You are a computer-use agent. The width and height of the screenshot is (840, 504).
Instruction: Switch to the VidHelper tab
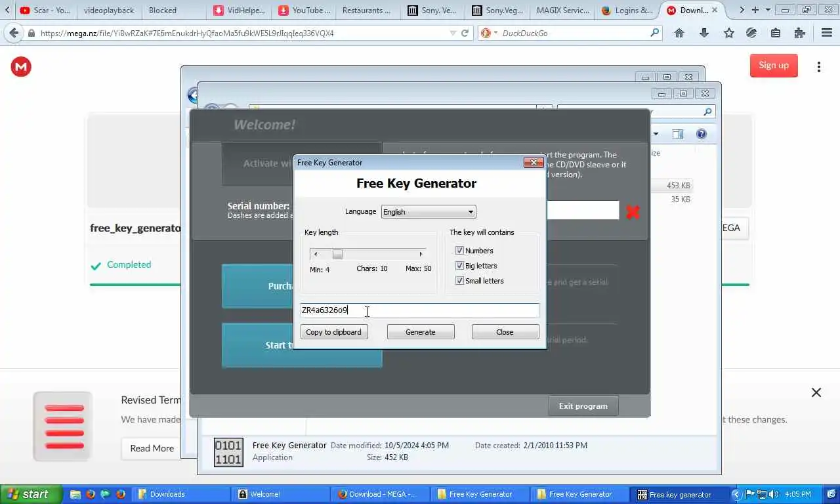tap(240, 10)
